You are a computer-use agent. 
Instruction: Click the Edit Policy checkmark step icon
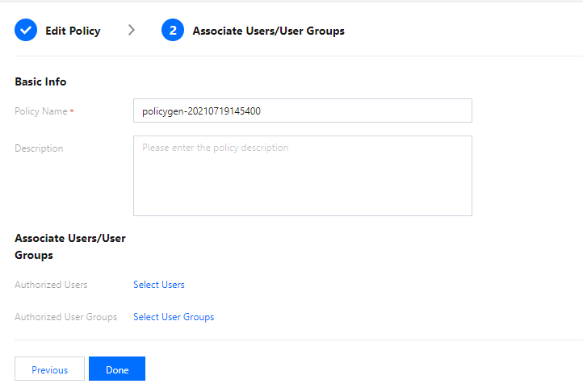(x=26, y=31)
